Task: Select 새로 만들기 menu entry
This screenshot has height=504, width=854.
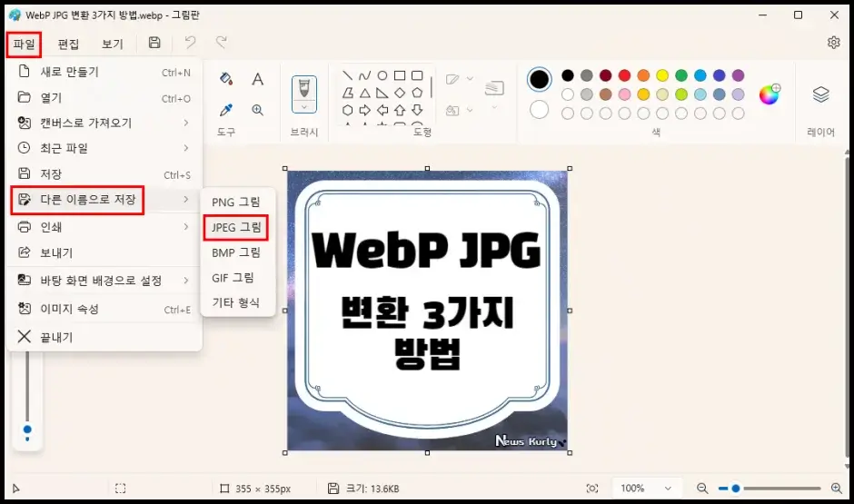Action: (104, 72)
